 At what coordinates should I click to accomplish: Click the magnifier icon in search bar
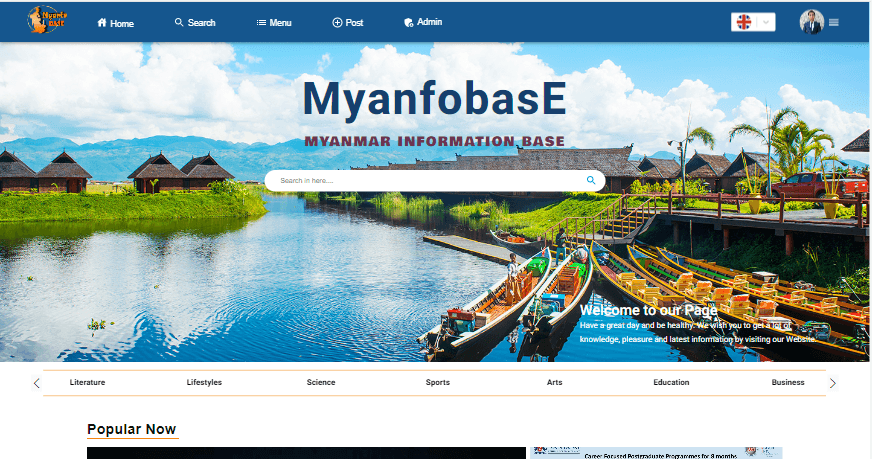[x=591, y=180]
